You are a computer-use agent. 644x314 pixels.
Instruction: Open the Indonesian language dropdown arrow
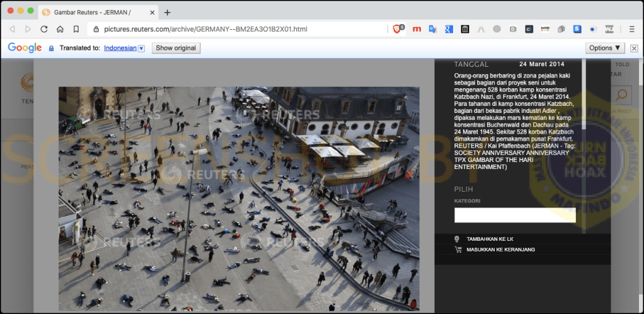(141, 48)
